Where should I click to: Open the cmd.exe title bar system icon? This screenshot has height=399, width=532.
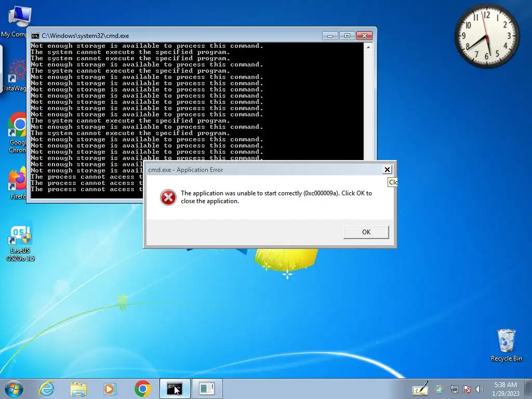click(35, 36)
